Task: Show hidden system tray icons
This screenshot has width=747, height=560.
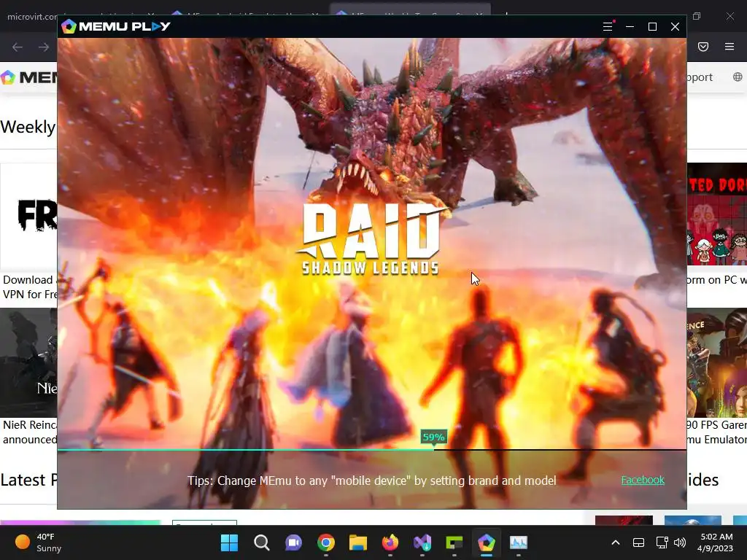Action: coord(616,542)
